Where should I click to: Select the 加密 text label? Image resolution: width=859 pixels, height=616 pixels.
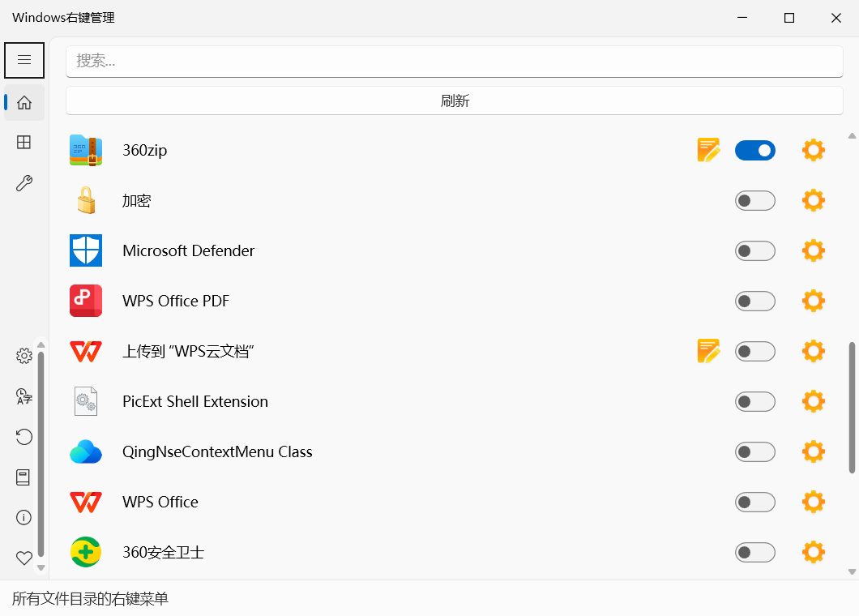coord(136,200)
